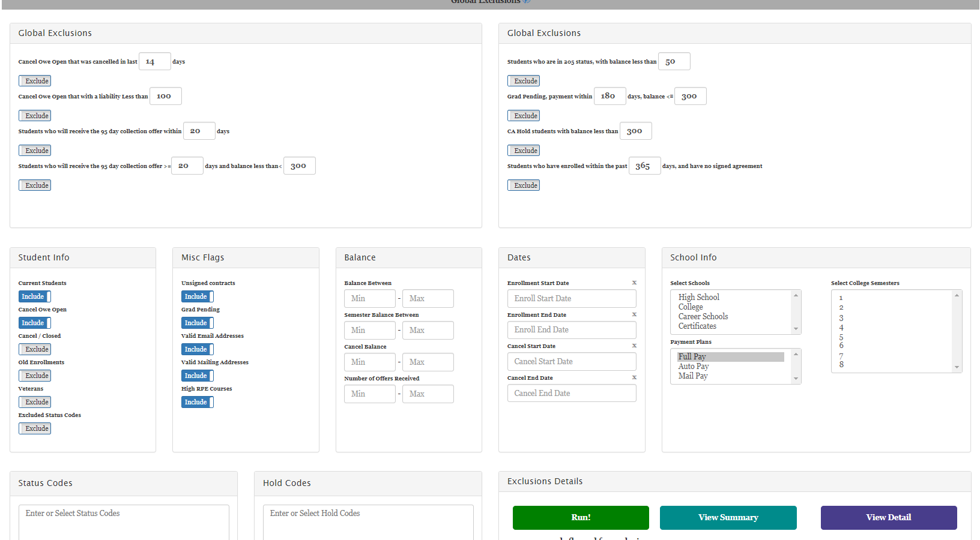Toggle Exclude for CA Hold students
The width and height of the screenshot is (980, 540).
[x=524, y=151]
